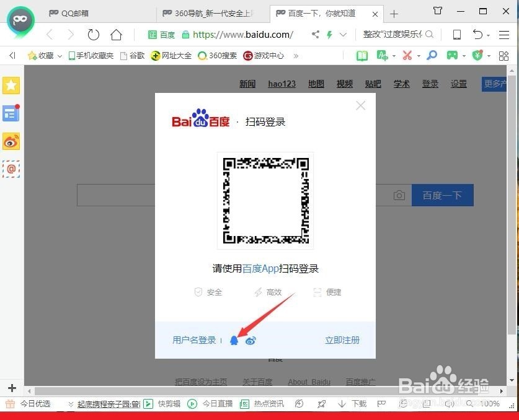
Task: Open the extensions grid icon
Action: coord(503,56)
